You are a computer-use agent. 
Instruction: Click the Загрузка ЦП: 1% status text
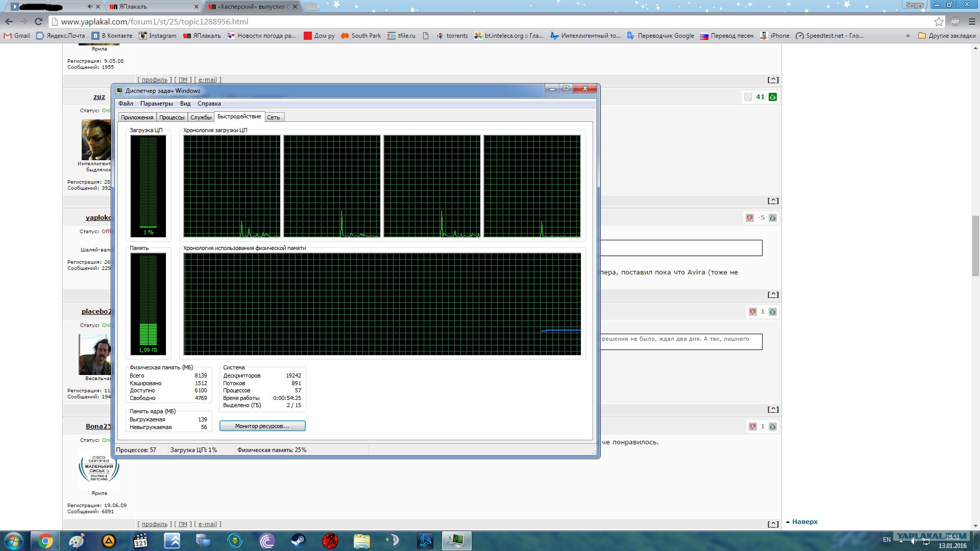coord(193,450)
